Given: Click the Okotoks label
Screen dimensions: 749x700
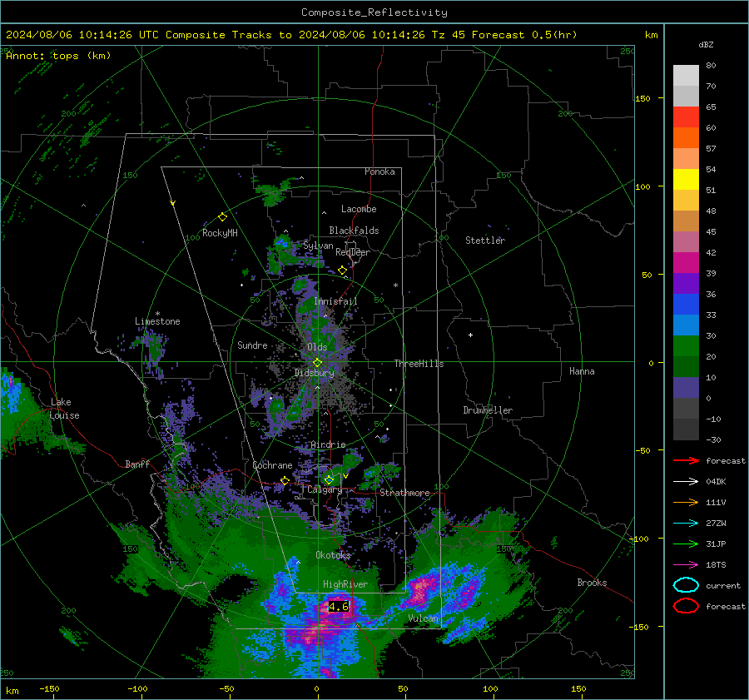Looking at the screenshot, I should pos(333,554).
